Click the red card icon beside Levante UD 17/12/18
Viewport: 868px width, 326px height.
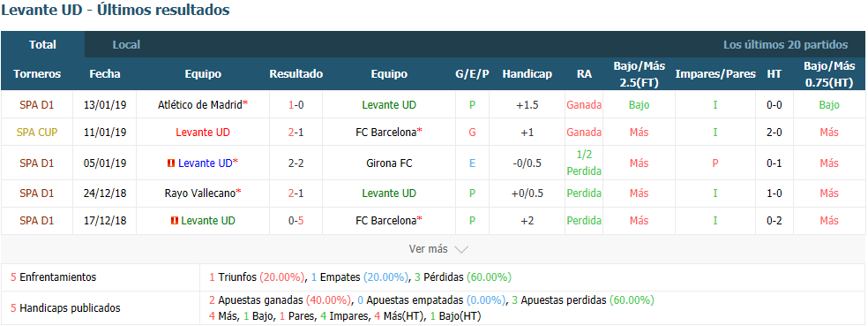tap(175, 221)
